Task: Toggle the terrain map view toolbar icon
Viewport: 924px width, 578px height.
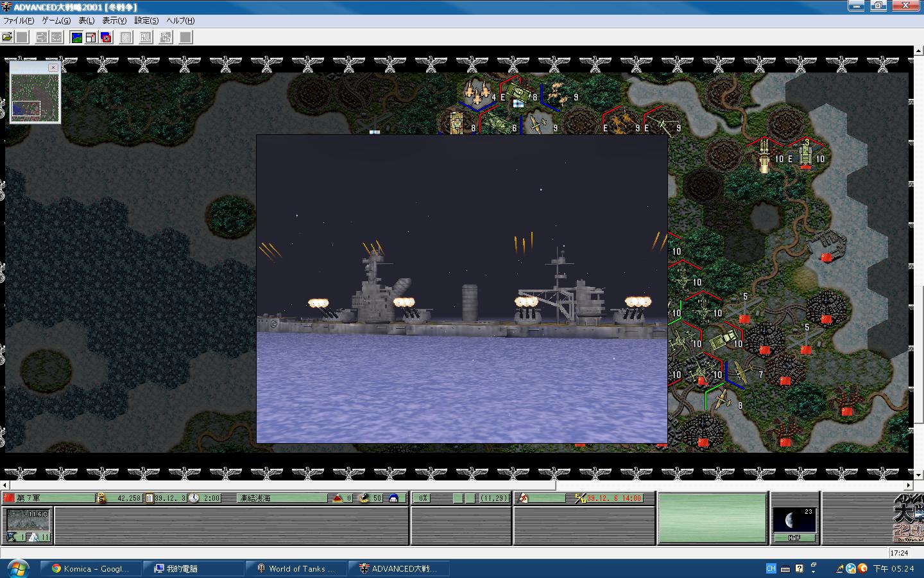Action: point(76,37)
